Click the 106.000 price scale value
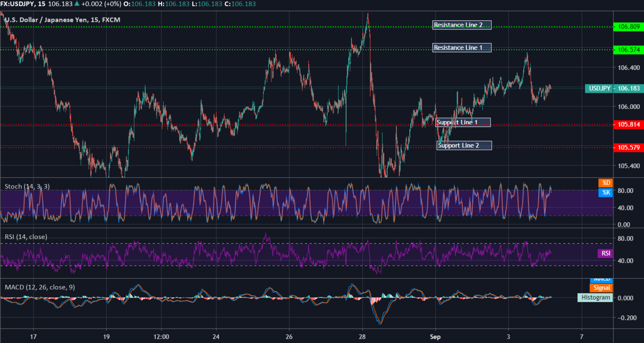Image resolution: width=644 pixels, height=343 pixels. click(x=629, y=107)
